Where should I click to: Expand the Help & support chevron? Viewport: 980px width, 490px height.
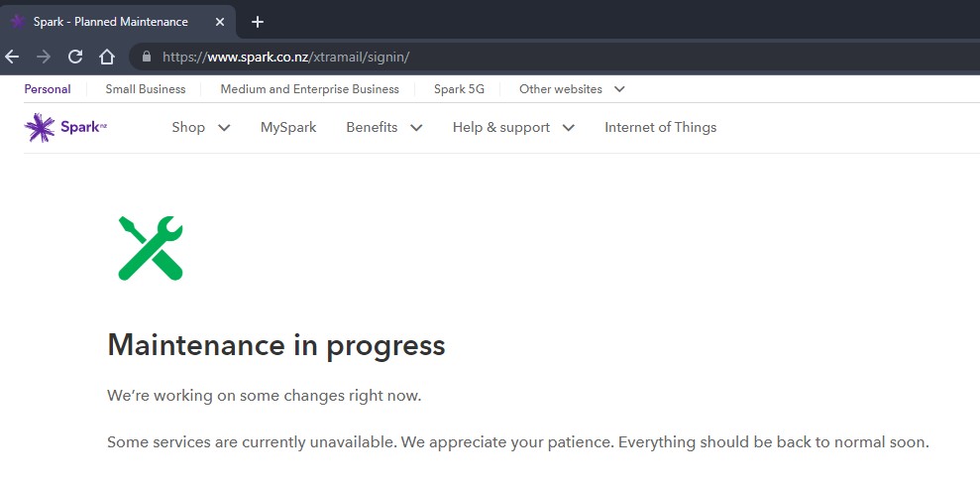(x=568, y=128)
